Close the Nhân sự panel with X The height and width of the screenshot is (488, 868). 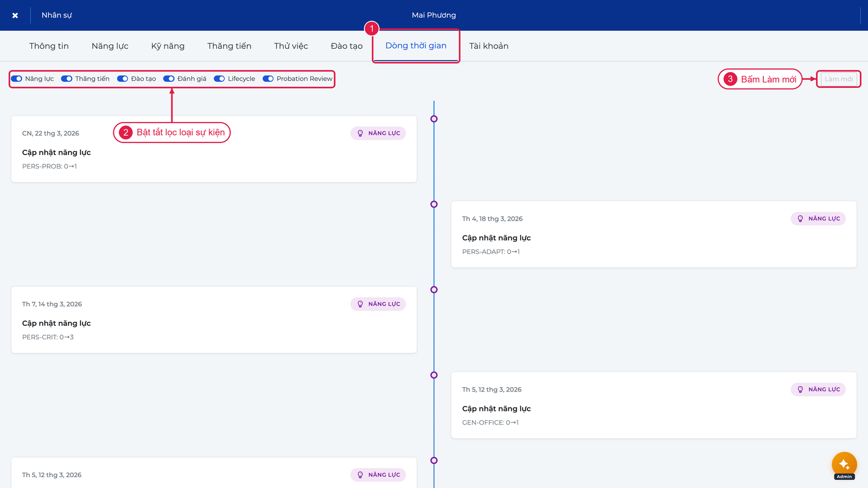(x=15, y=15)
